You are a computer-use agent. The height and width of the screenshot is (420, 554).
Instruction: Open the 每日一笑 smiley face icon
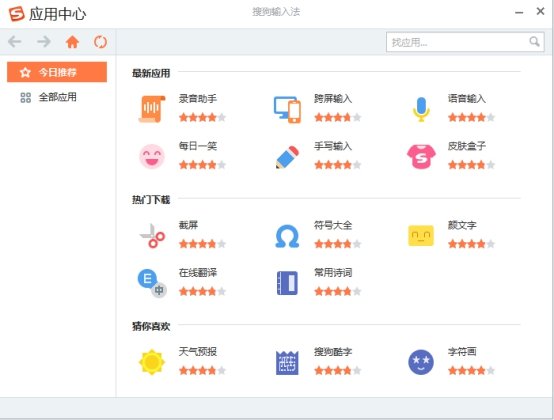152,156
